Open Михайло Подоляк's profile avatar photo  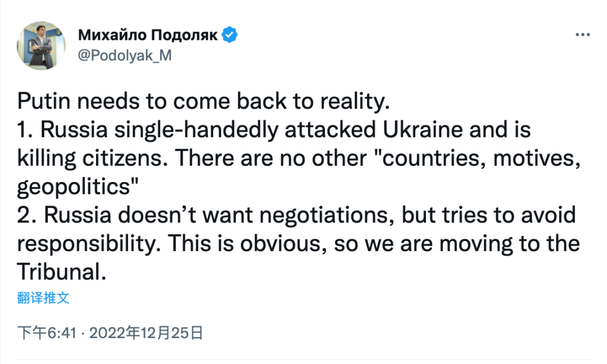41,46
